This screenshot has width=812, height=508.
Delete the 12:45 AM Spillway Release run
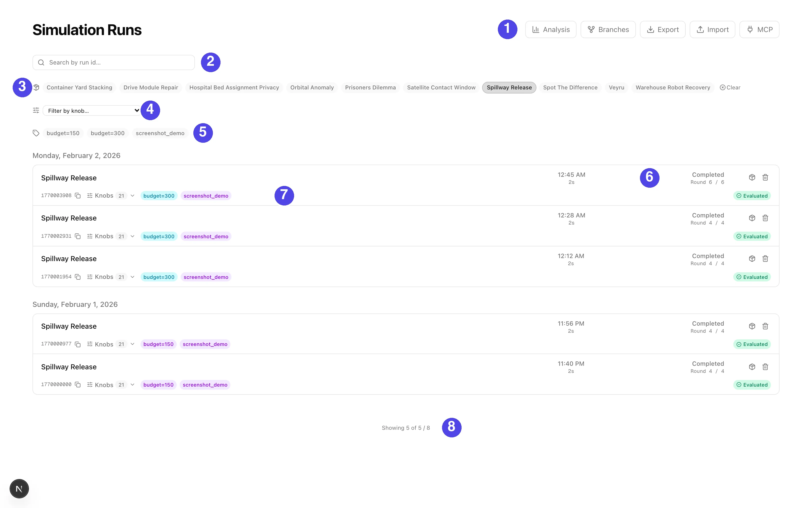tap(765, 177)
